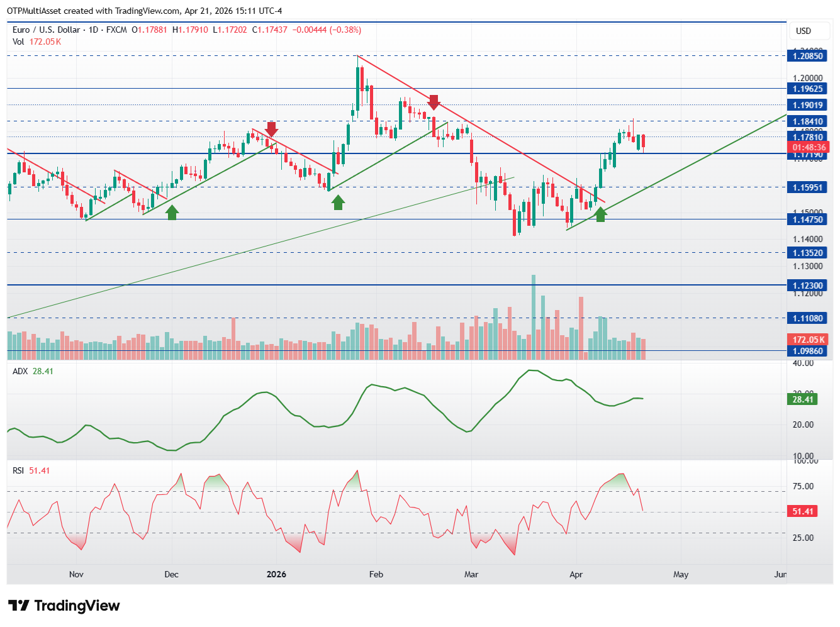Click the 1.11080 price level label
Image resolution: width=840 pixels, height=627 pixels.
point(808,318)
